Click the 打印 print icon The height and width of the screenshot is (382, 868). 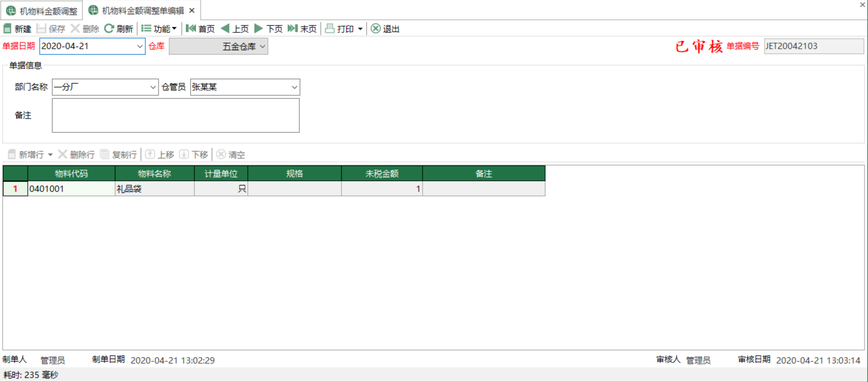[x=330, y=29]
